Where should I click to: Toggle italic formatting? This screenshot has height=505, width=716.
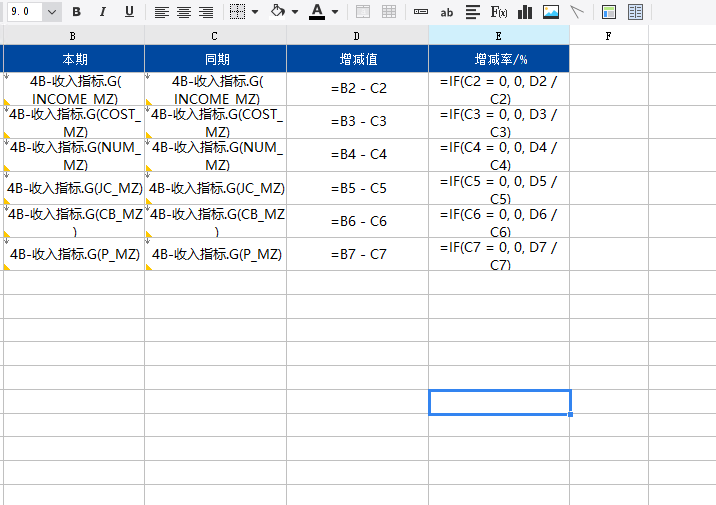(x=103, y=12)
